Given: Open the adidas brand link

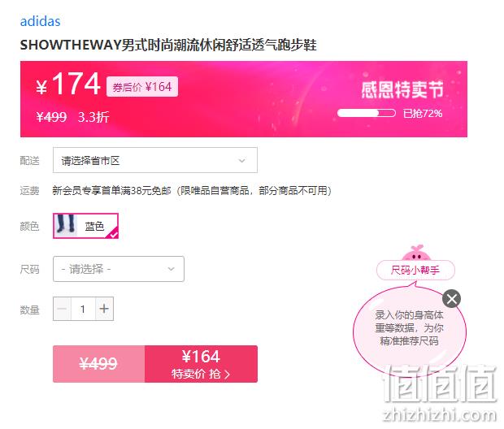Looking at the screenshot, I should pyautogui.click(x=40, y=21).
